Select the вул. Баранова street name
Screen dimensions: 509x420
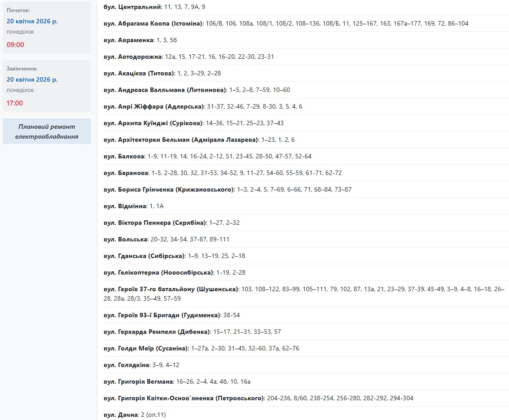point(127,173)
